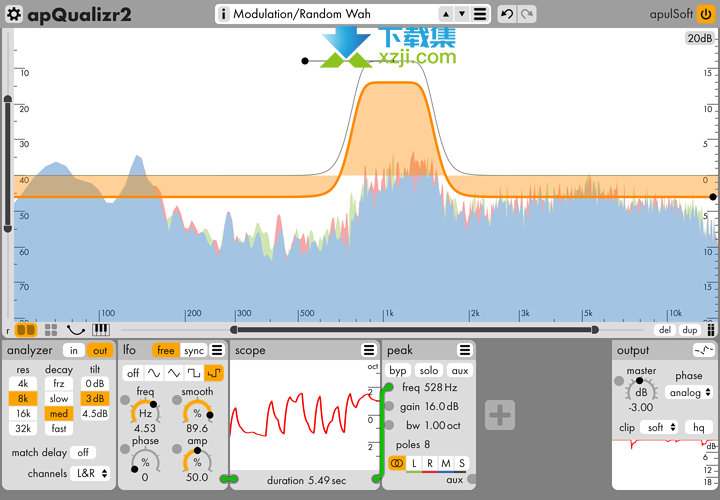Toggle the peak filter byp button
The height and width of the screenshot is (500, 720).
398,370
